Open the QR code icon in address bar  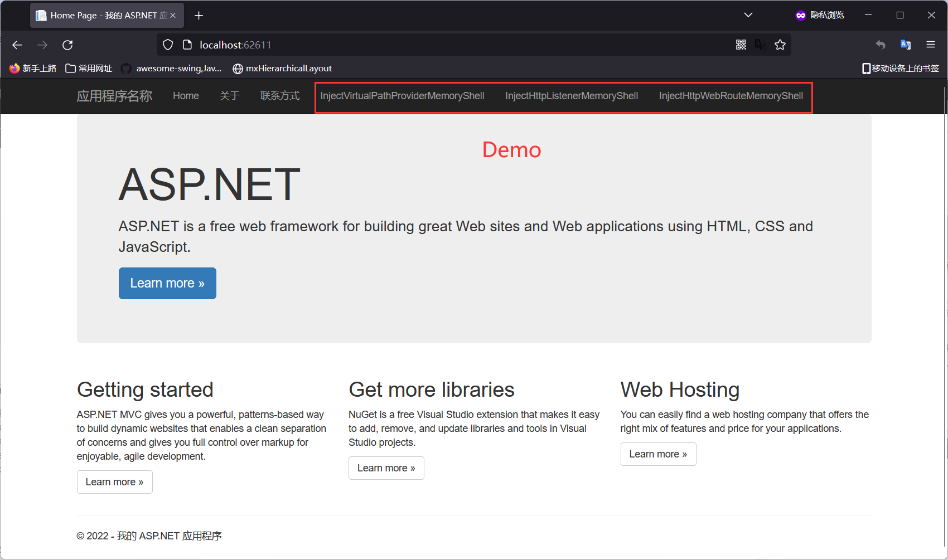coord(741,45)
